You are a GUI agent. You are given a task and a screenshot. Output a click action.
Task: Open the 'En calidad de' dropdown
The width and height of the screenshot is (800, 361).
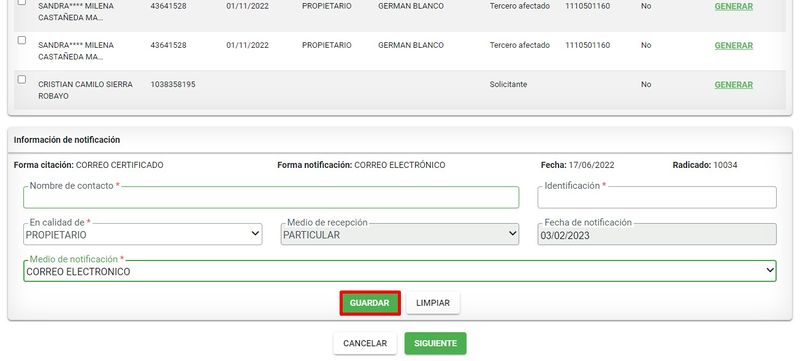[143, 235]
